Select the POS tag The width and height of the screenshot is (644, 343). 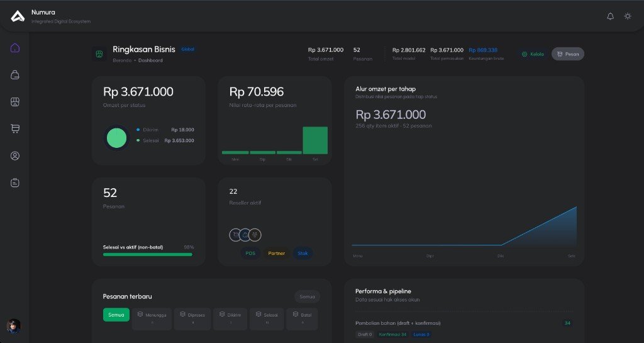[250, 254]
